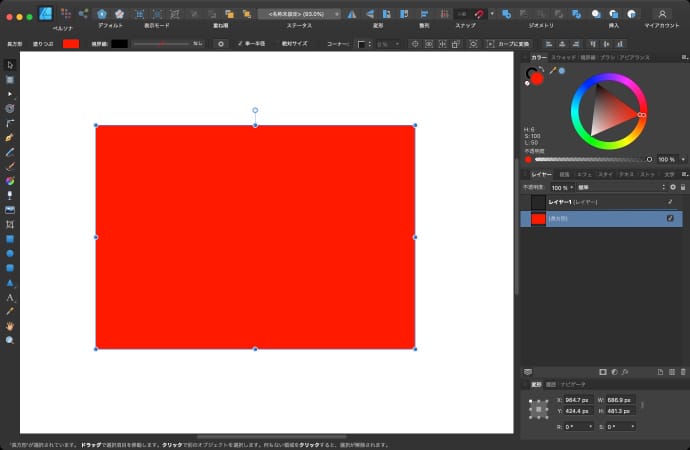Viewport: 690px width, 450px height.
Task: Click the 絶対サイズ button
Action: (x=294, y=44)
